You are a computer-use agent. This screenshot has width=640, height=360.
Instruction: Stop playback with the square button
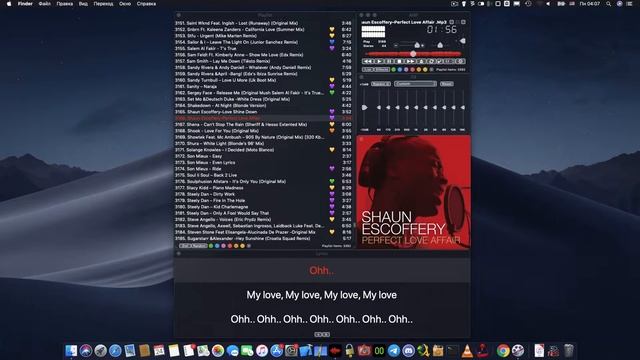[x=399, y=61]
